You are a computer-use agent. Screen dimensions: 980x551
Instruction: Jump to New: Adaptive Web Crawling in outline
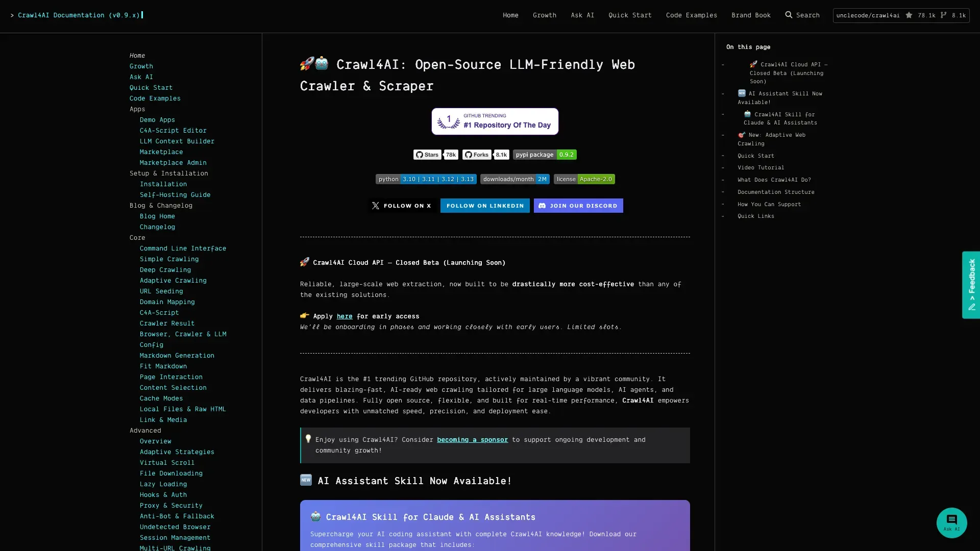coord(771,139)
